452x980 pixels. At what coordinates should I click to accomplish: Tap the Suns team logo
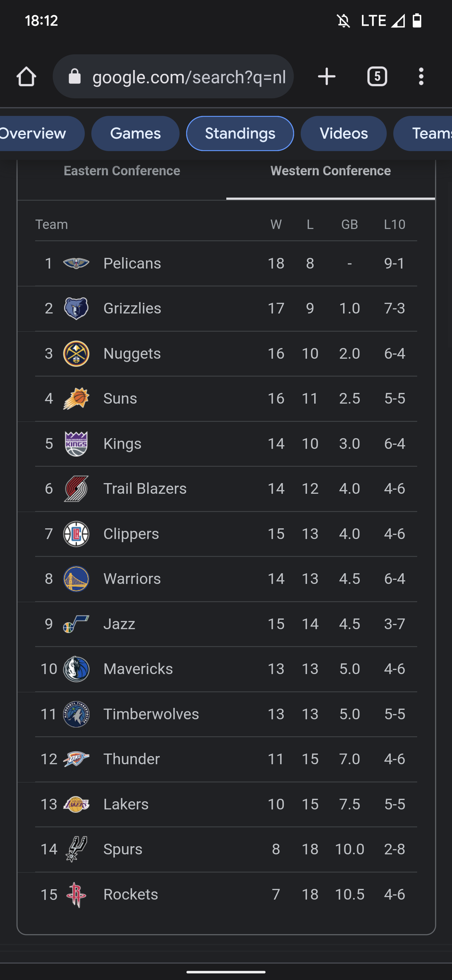point(76,398)
